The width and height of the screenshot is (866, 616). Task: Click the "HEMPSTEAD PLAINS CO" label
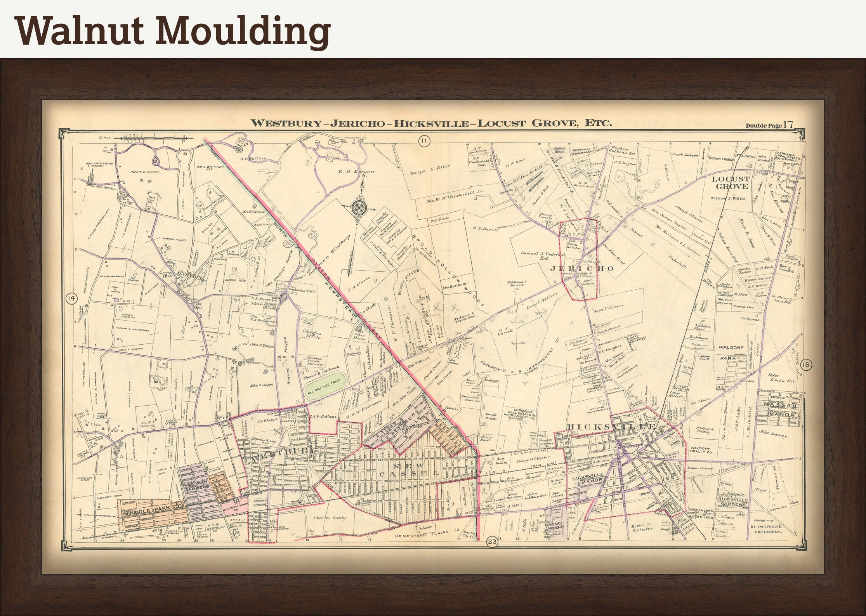tap(427, 535)
